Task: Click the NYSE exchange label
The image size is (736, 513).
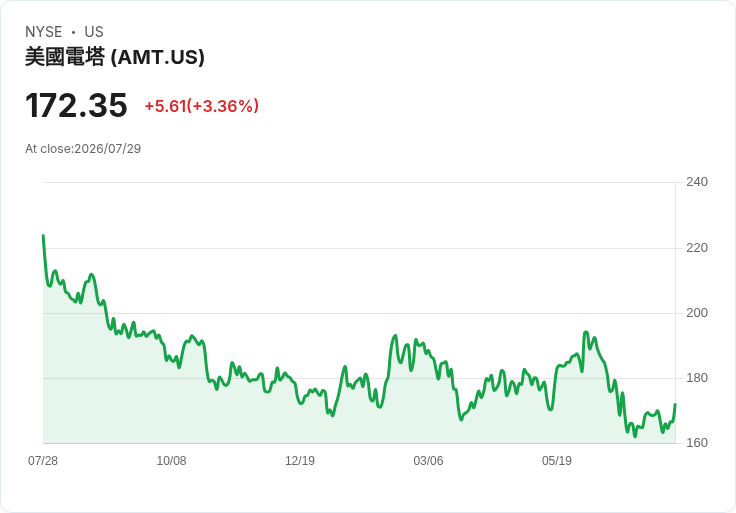Action: (44, 32)
